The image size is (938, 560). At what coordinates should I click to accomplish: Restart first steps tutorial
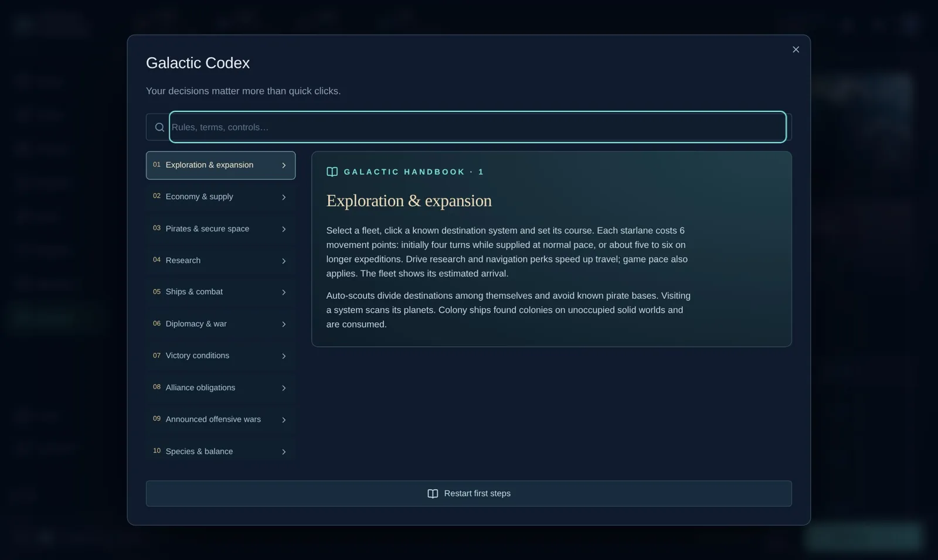click(469, 494)
